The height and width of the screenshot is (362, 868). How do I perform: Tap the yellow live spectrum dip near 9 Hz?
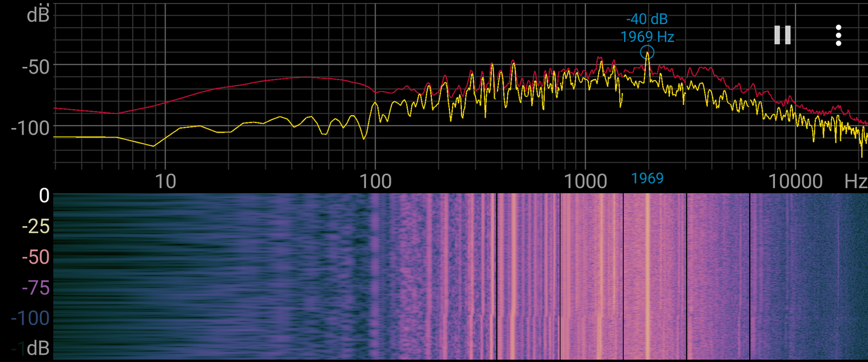(153, 145)
